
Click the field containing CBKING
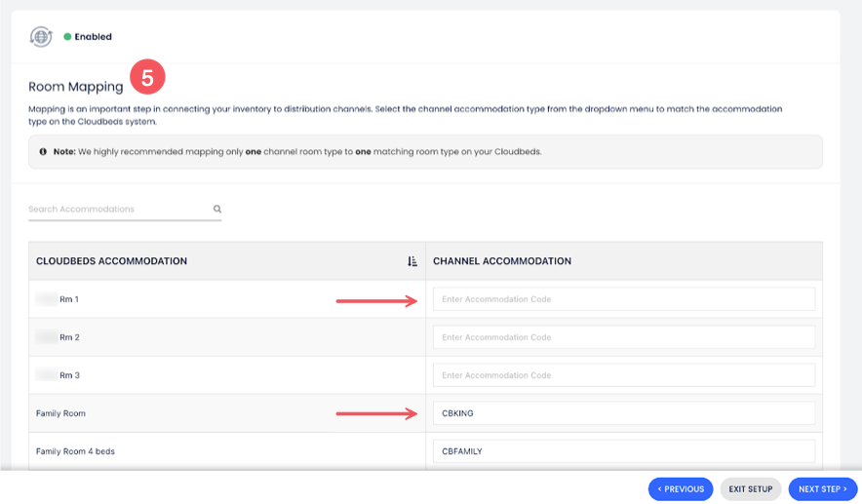pyautogui.click(x=623, y=413)
